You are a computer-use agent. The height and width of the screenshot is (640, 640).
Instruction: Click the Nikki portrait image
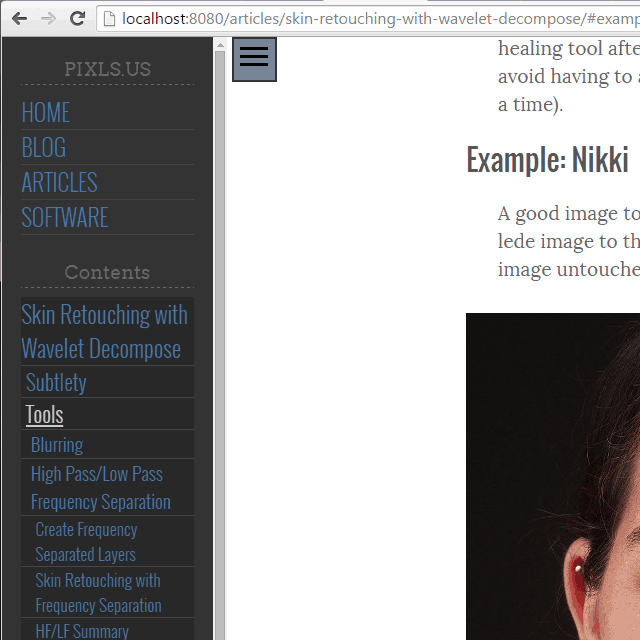553,476
